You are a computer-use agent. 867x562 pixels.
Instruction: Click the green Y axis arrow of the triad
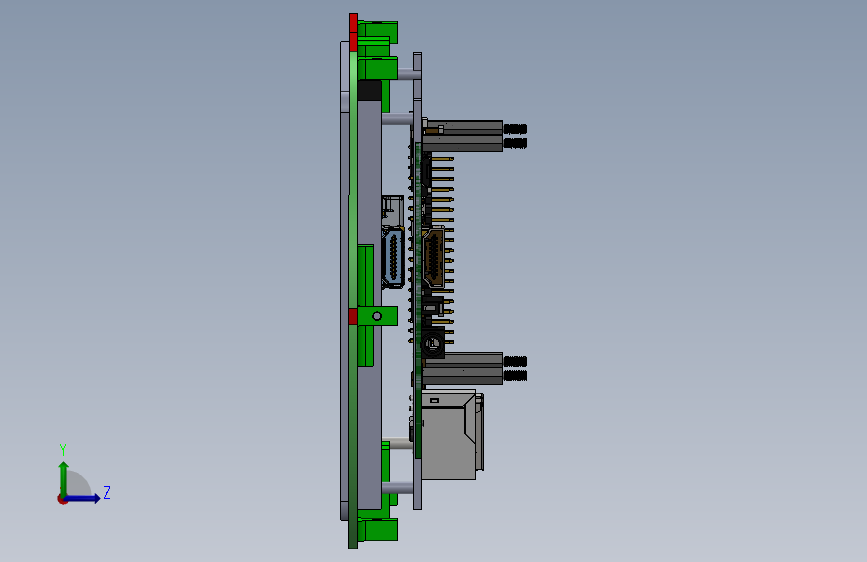click(64, 478)
